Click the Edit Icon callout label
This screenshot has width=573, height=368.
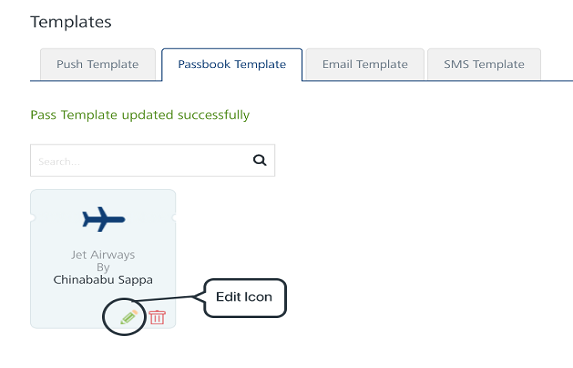(x=244, y=297)
